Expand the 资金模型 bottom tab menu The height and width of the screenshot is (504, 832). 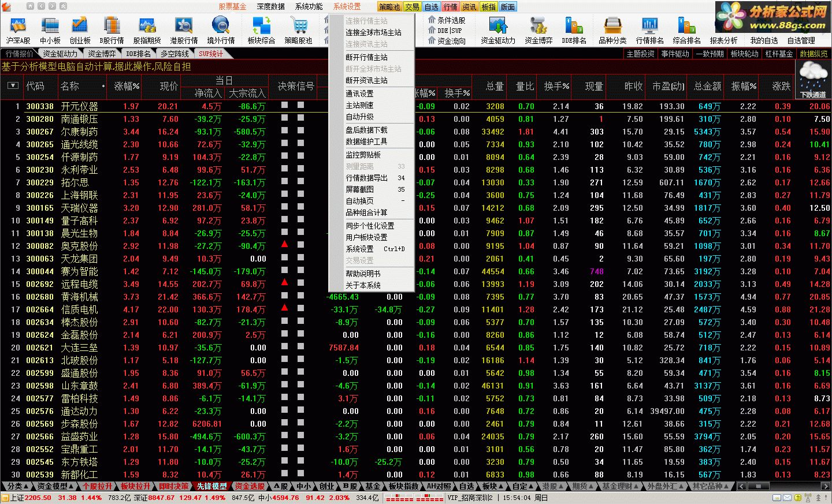[x=56, y=486]
